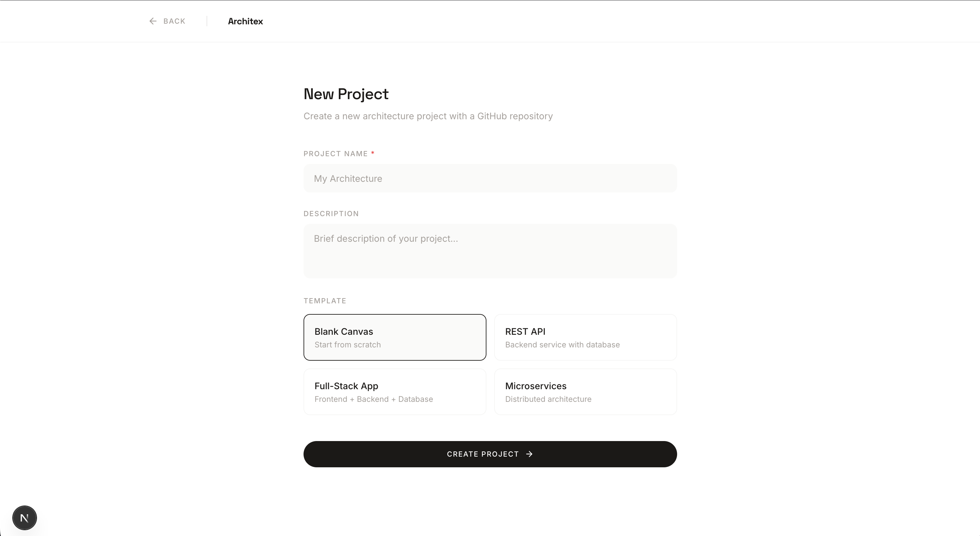Click the back arrow icon
Image resolution: width=980 pixels, height=536 pixels.
[153, 21]
